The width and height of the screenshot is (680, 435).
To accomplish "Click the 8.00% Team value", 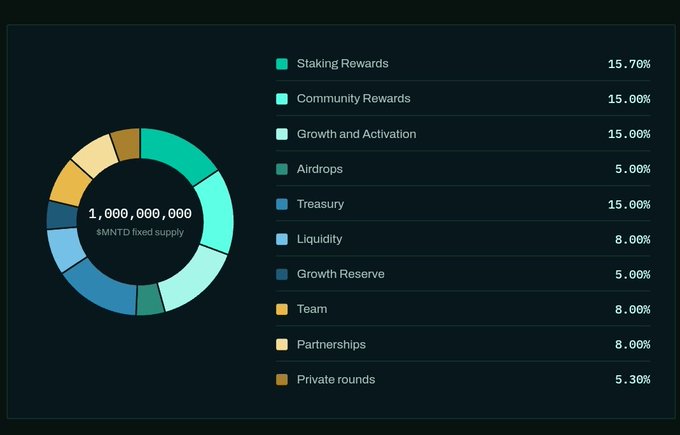I will tap(632, 310).
